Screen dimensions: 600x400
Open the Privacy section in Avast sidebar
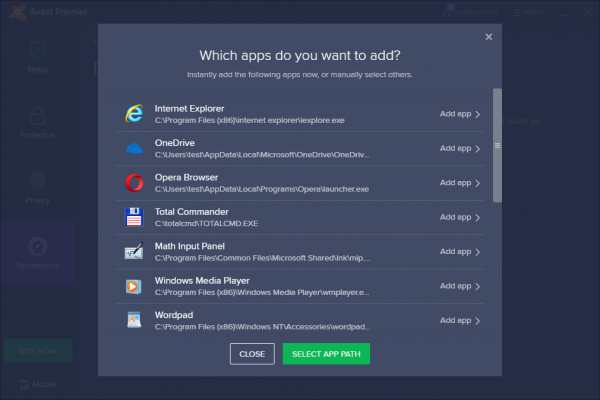(38, 188)
